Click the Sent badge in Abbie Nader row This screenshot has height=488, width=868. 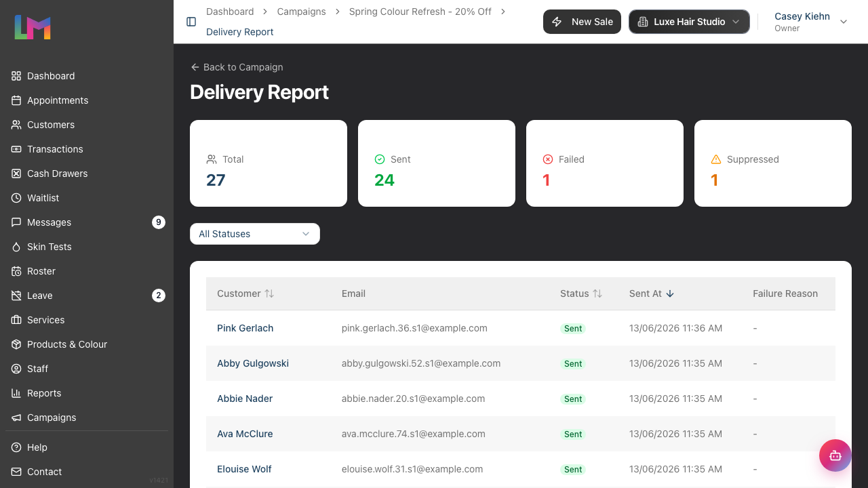point(573,399)
